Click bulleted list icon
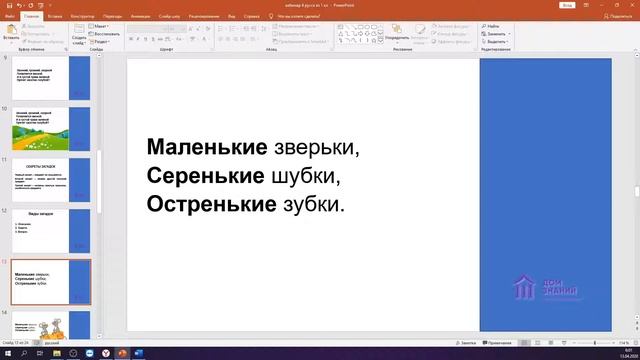The image size is (640, 360). pyautogui.click(x=221, y=29)
